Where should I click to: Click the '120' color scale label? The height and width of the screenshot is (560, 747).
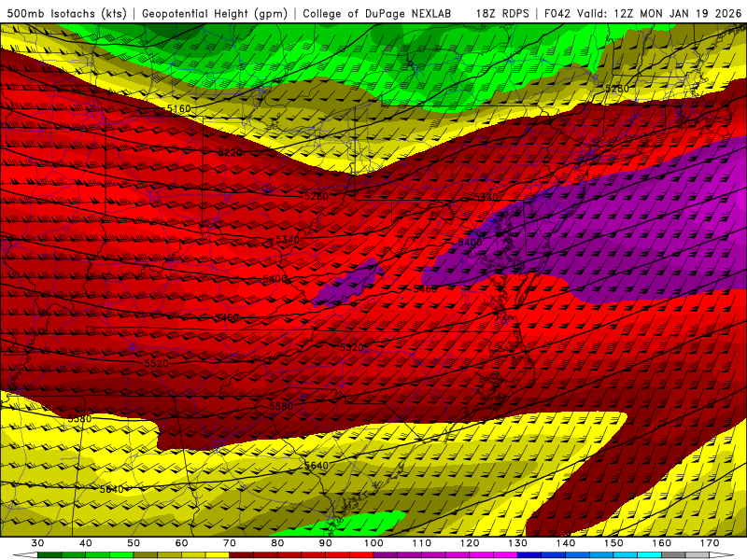point(470,543)
